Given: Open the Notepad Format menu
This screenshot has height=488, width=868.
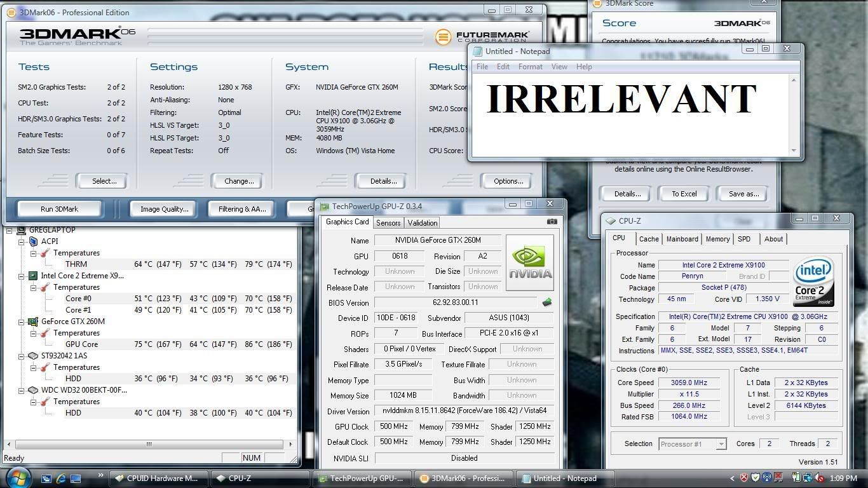Looking at the screenshot, I should [530, 67].
